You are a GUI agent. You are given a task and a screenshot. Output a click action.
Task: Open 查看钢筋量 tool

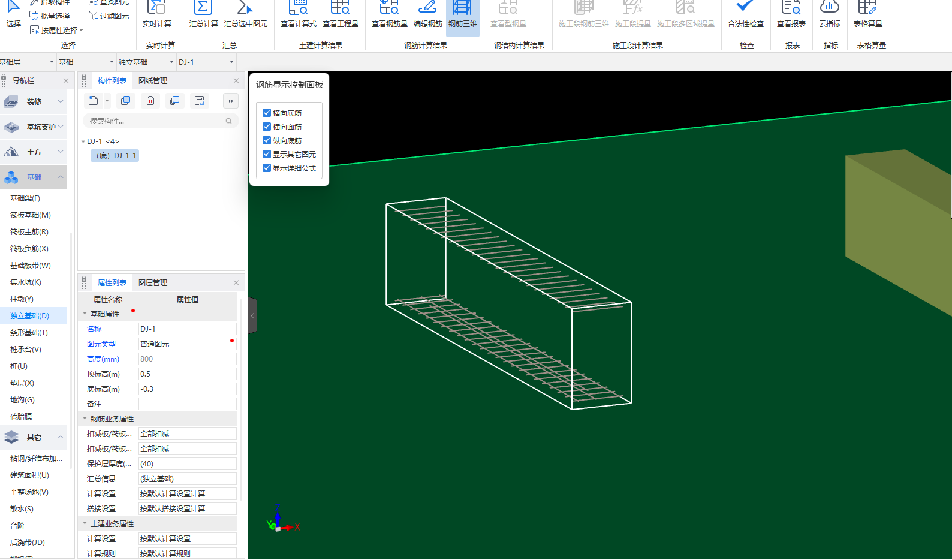point(390,15)
